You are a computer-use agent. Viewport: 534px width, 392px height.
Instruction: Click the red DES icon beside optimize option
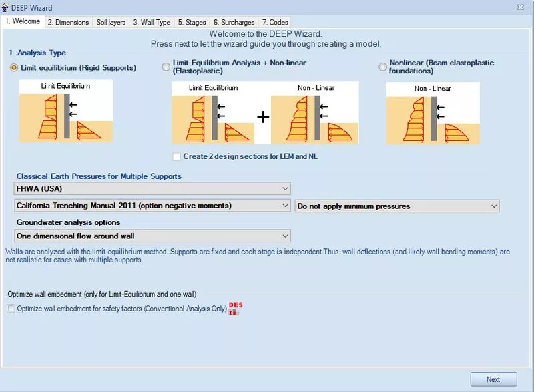[236, 309]
